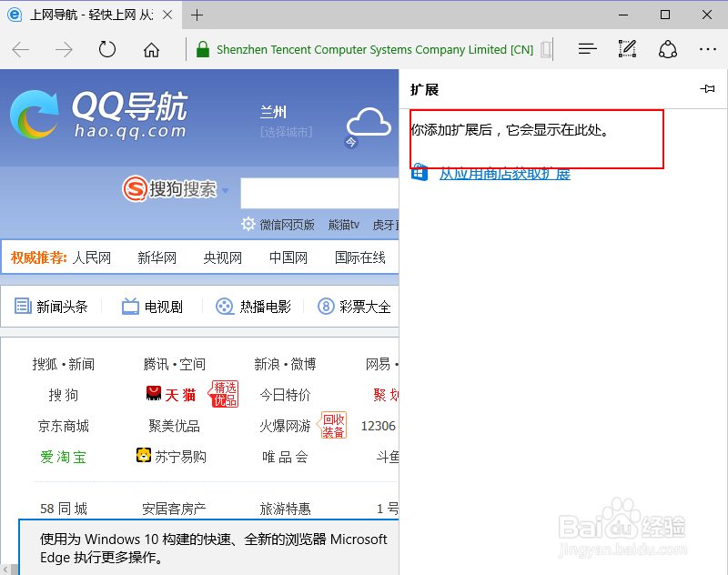The width and height of the screenshot is (728, 575).
Task: Close the 上网导航 tab
Action: coord(167,15)
